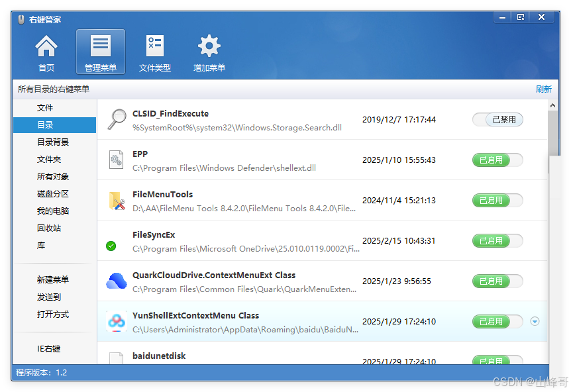Select 目录 in the sidebar
Screen dimensions: 571x392
(x=54, y=125)
